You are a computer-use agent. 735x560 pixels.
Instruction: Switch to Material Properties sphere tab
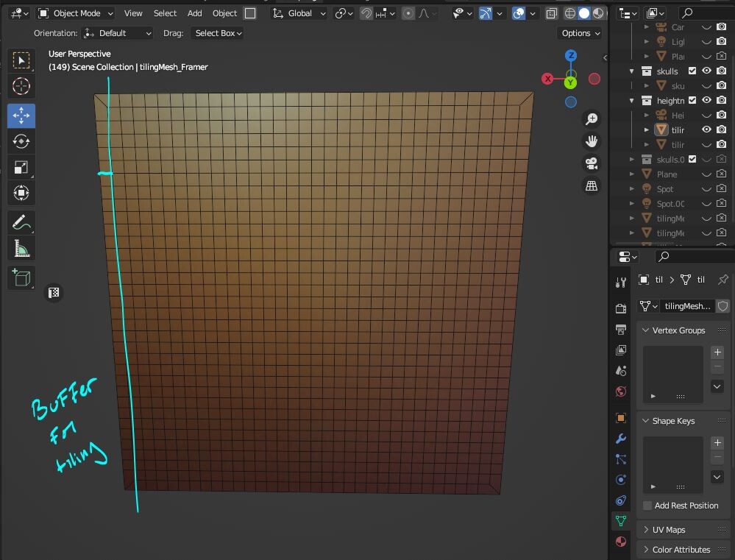point(620,542)
